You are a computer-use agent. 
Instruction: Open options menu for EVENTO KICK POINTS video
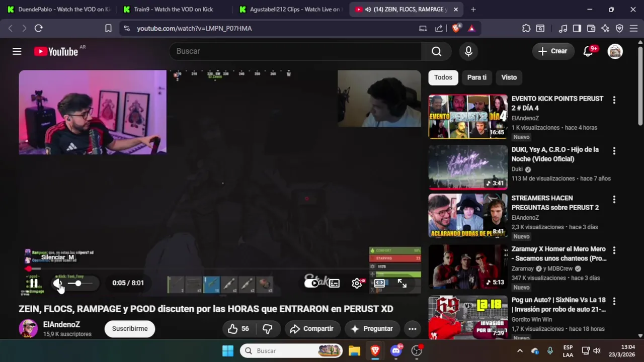pyautogui.click(x=614, y=100)
